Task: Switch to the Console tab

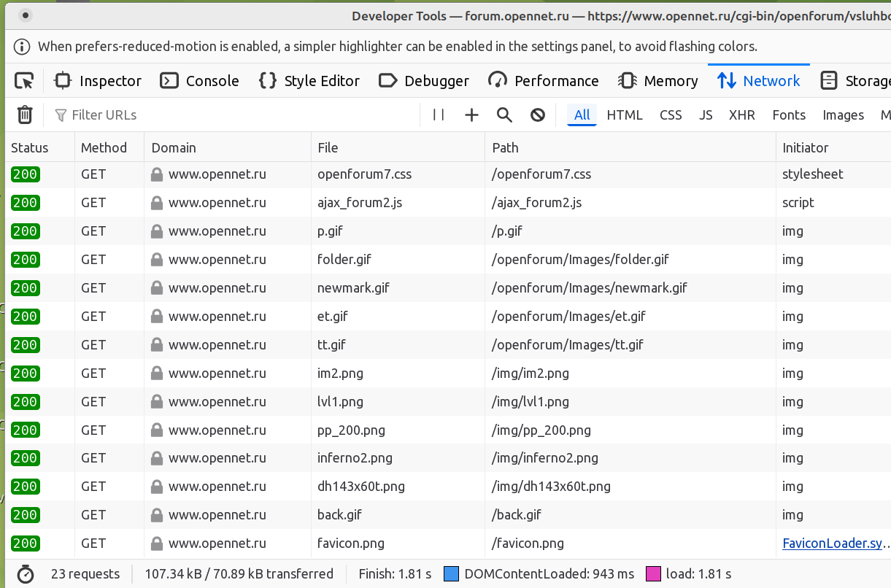Action: point(200,81)
